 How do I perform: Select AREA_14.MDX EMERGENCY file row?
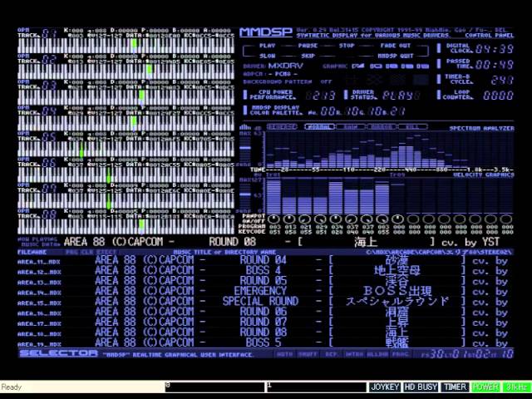click(x=266, y=292)
